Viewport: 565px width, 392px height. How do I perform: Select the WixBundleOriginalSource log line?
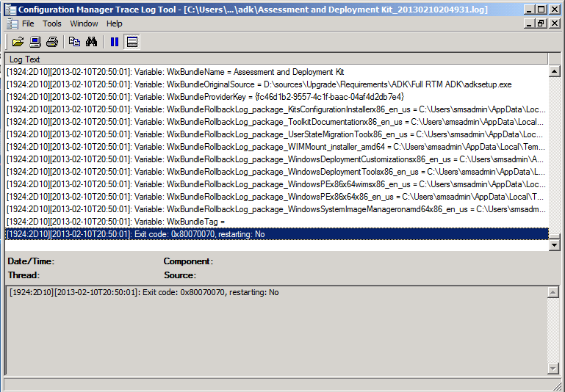tap(277, 84)
